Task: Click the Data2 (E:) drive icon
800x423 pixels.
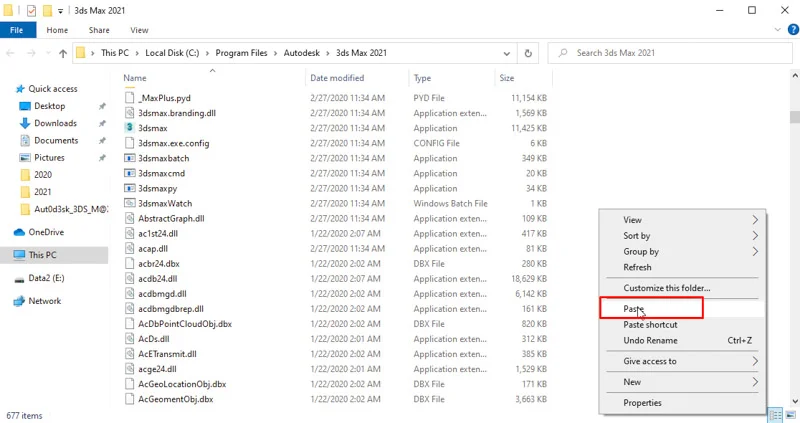Action: (19, 279)
